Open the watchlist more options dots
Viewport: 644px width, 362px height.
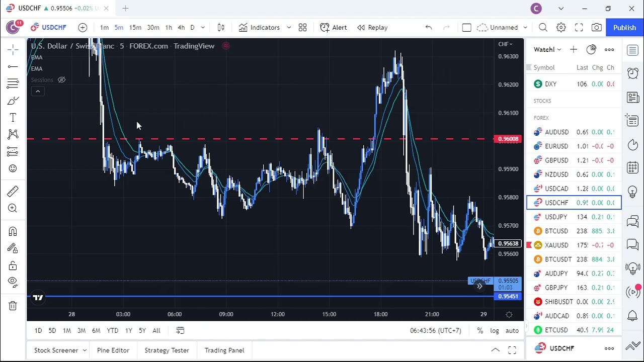pyautogui.click(x=609, y=49)
